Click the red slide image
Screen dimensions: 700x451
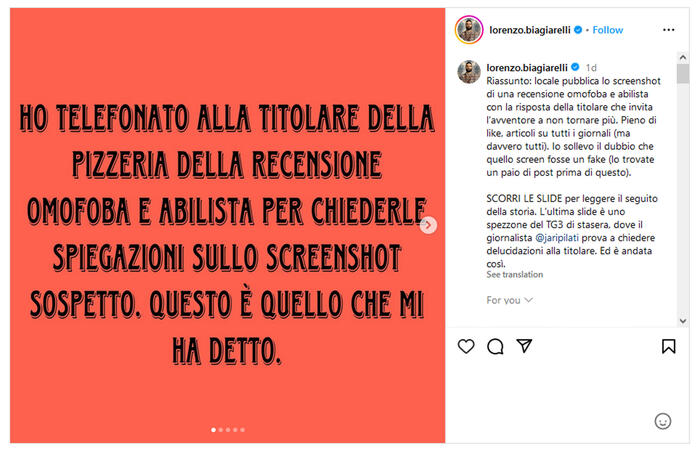click(x=227, y=226)
